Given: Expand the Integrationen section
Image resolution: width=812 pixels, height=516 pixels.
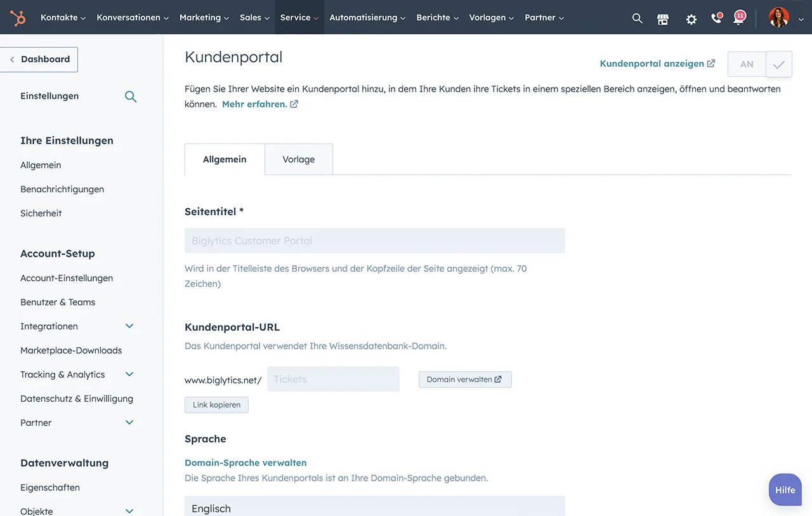Looking at the screenshot, I should (129, 326).
